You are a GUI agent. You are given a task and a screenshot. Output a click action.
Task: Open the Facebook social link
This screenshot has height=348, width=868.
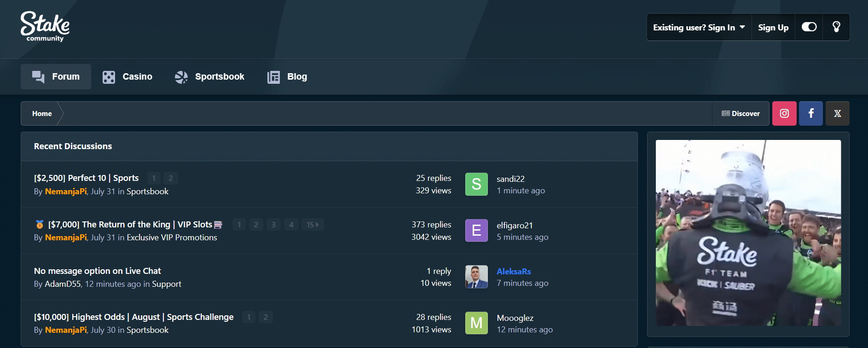click(811, 114)
